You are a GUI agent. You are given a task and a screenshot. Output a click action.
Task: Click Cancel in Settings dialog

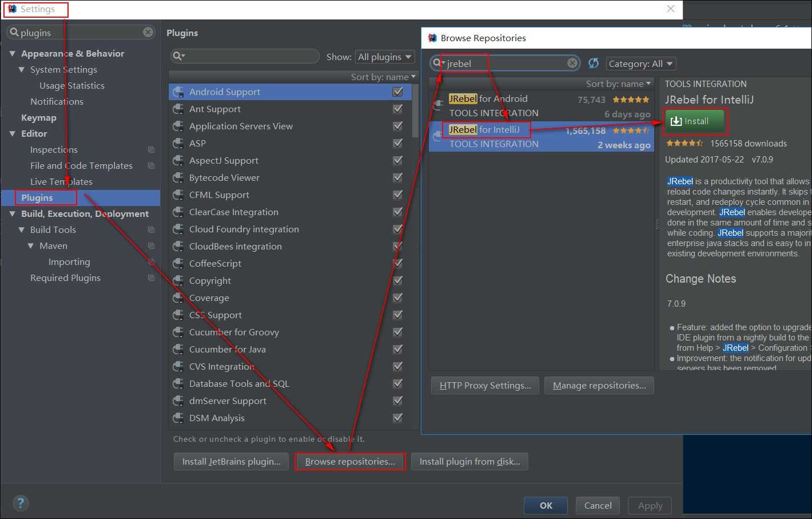pyautogui.click(x=598, y=505)
